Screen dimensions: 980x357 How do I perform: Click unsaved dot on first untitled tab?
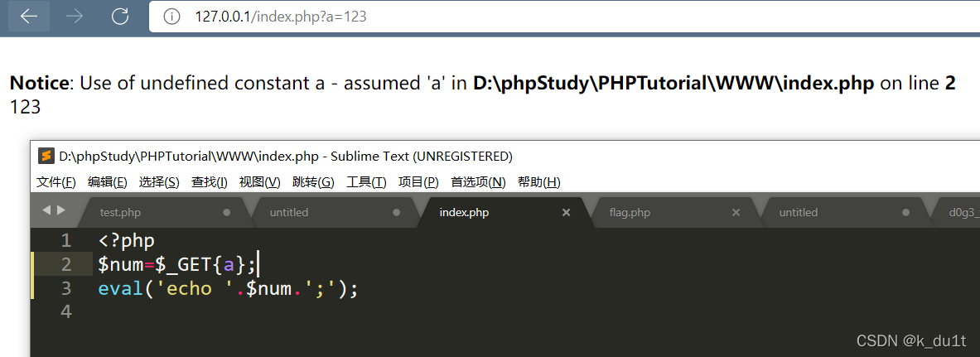(396, 213)
